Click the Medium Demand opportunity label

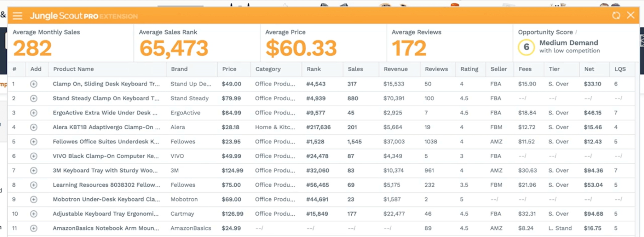pyautogui.click(x=569, y=43)
